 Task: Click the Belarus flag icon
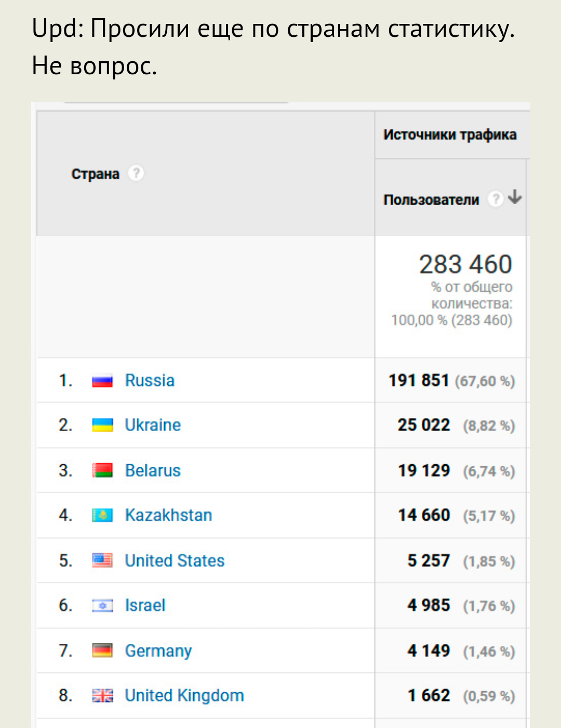click(102, 471)
